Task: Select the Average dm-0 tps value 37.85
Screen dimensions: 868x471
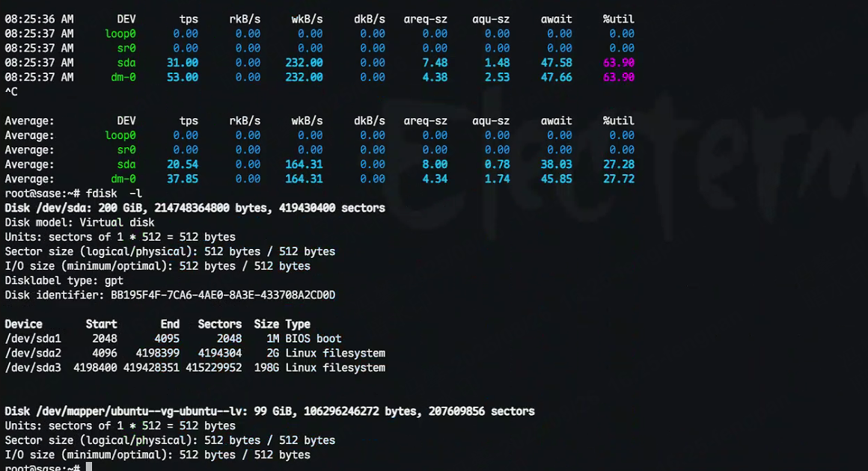Action: pyautogui.click(x=183, y=179)
